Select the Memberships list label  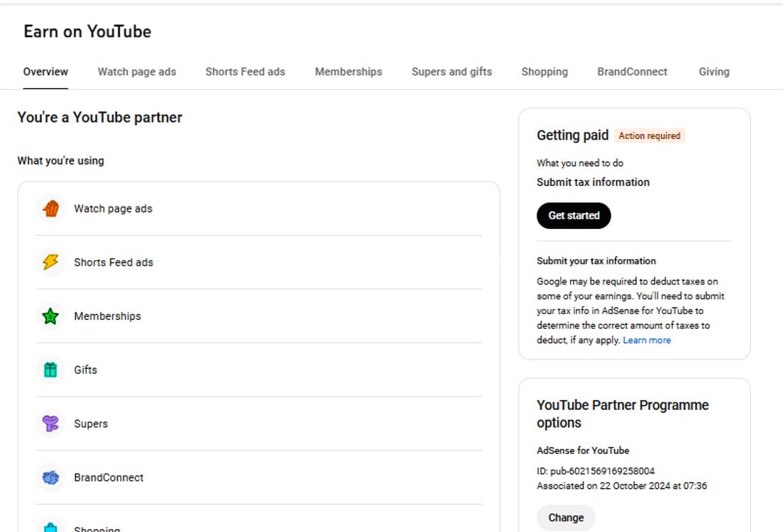pos(107,316)
